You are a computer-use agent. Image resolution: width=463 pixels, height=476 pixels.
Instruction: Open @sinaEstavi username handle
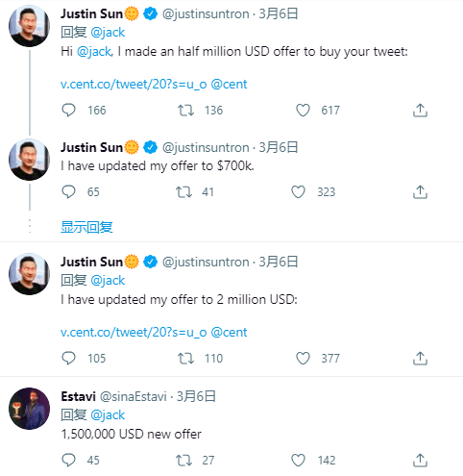(x=134, y=396)
